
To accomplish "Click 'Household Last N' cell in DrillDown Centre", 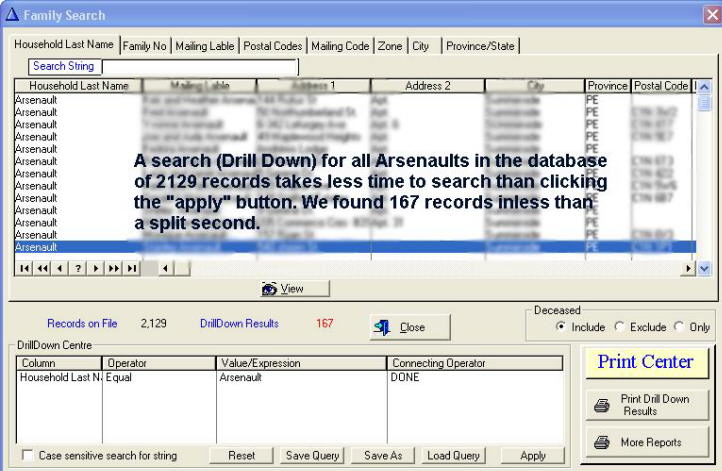I will 60,377.
